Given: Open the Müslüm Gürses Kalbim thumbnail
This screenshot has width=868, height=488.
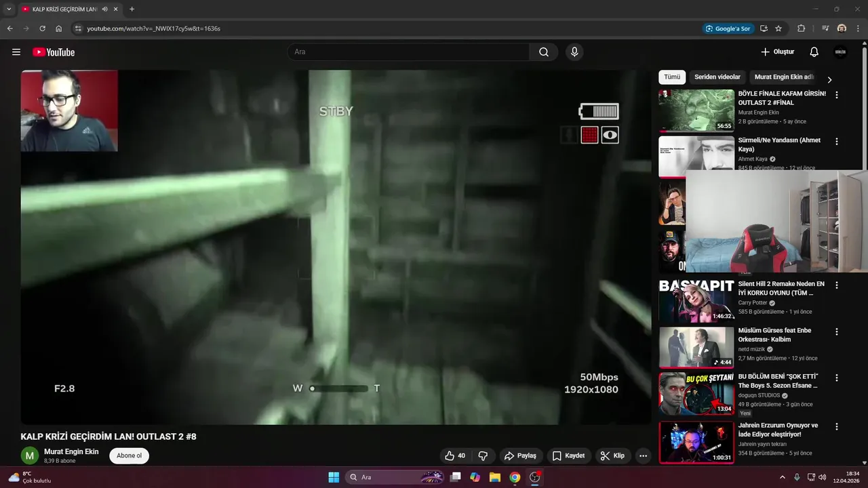Looking at the screenshot, I should coord(696,347).
